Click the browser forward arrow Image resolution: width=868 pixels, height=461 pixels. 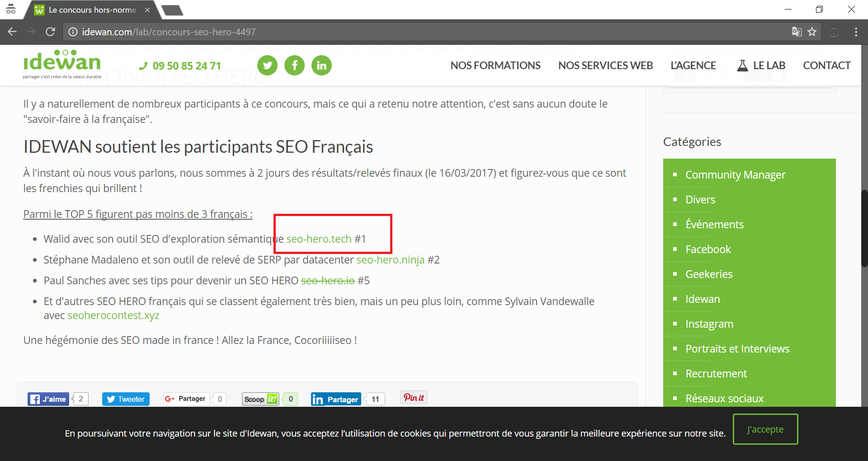click(31, 32)
